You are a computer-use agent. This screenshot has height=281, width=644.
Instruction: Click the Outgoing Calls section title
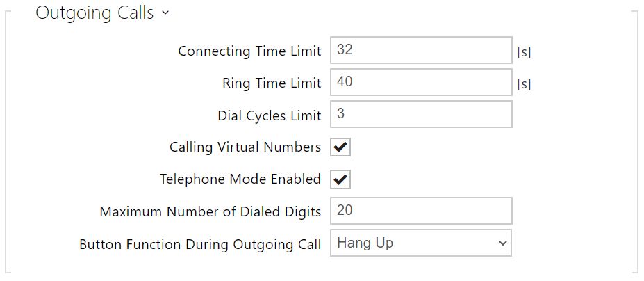click(x=94, y=13)
